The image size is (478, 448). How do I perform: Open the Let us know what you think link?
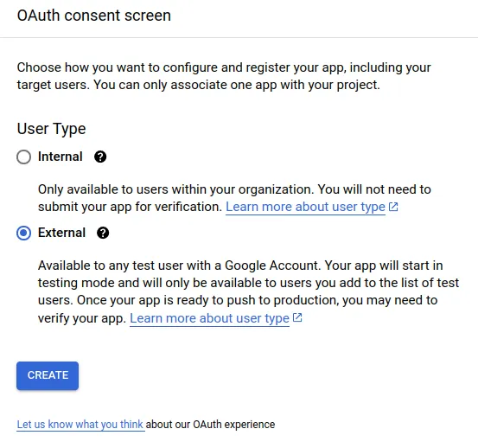click(80, 424)
